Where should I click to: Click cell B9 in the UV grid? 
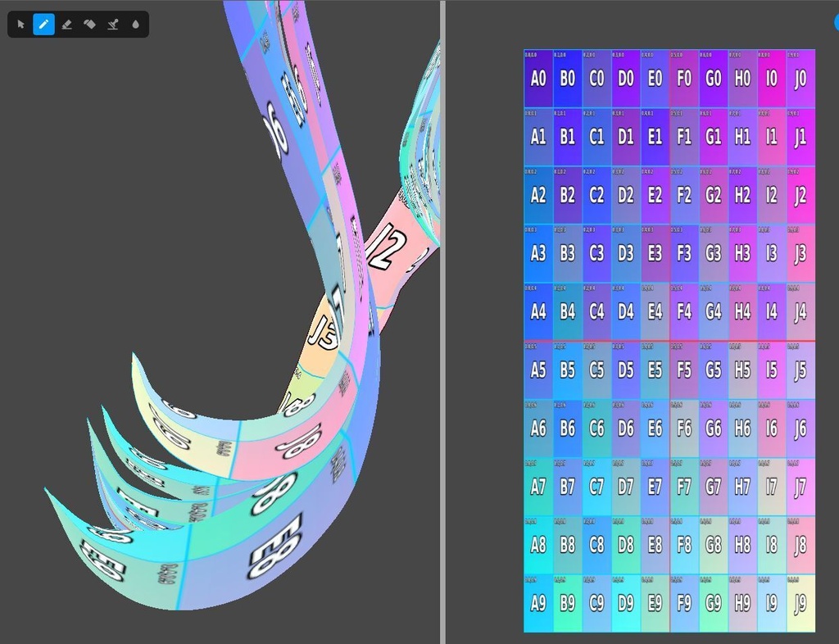tap(567, 603)
